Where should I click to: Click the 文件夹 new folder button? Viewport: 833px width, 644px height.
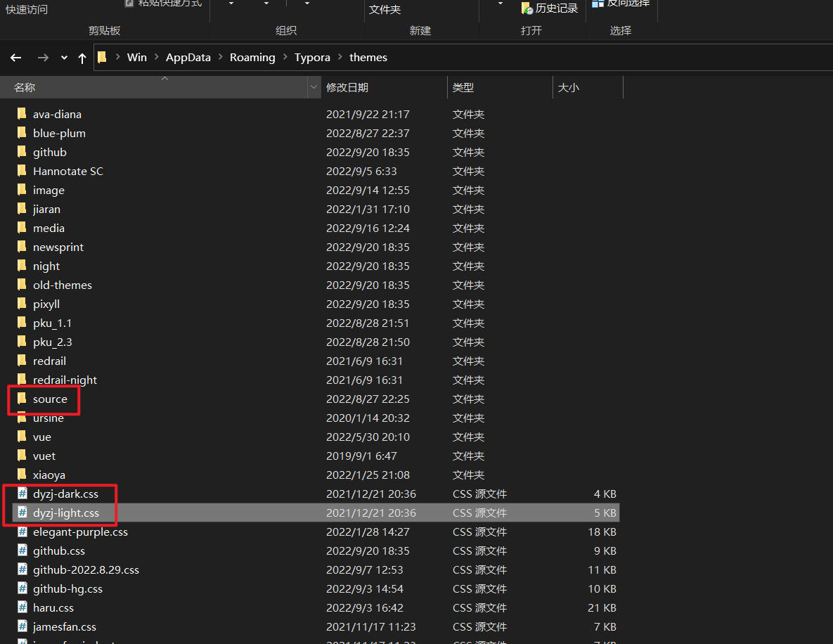[385, 10]
